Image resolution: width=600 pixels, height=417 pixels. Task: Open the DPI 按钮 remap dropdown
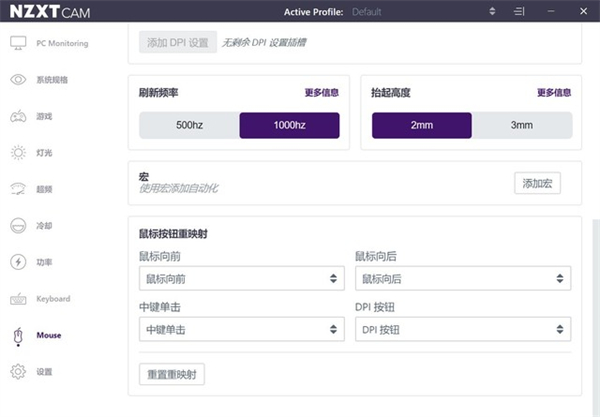coord(463,329)
